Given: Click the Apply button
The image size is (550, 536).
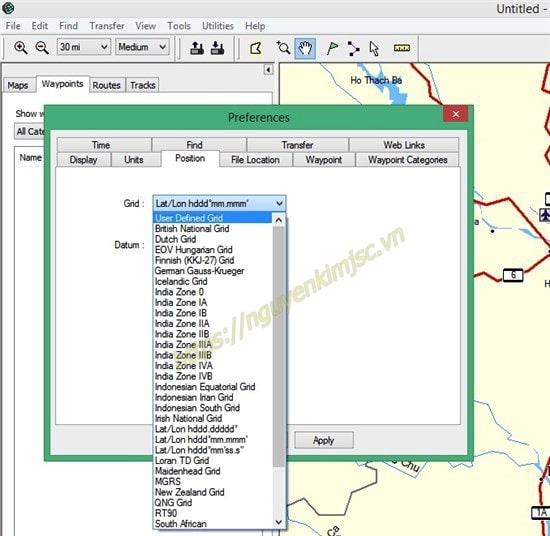Looking at the screenshot, I should 323,440.
